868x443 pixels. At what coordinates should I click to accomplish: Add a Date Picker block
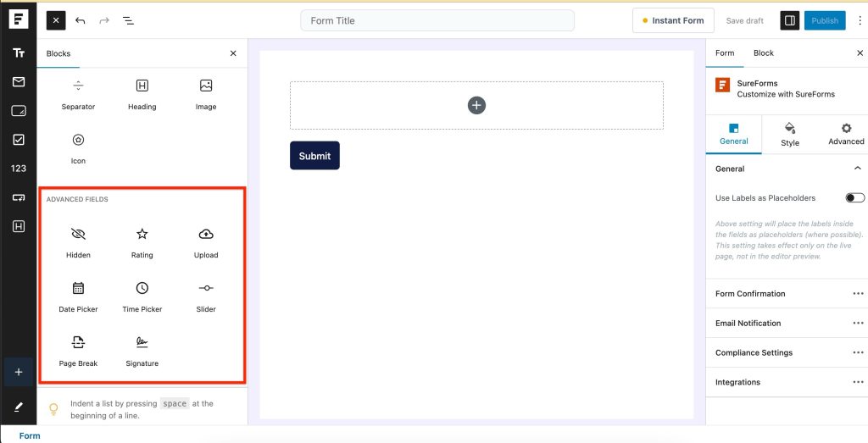78,296
